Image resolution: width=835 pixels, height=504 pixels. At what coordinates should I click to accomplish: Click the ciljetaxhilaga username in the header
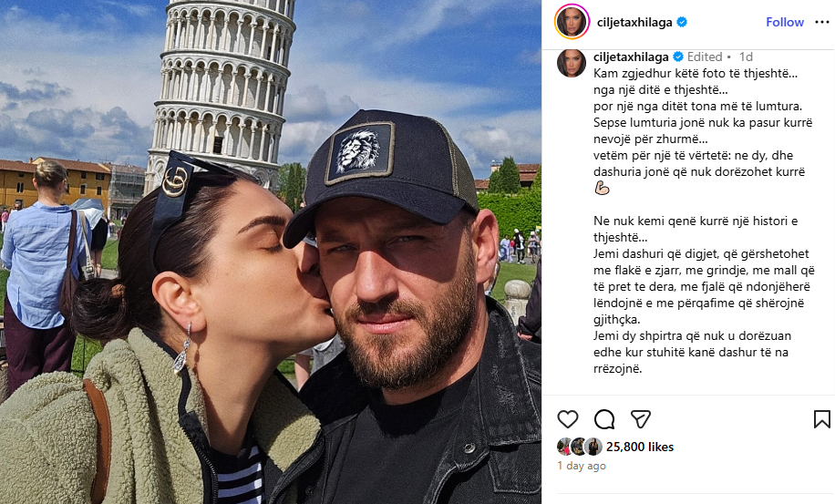click(x=634, y=23)
